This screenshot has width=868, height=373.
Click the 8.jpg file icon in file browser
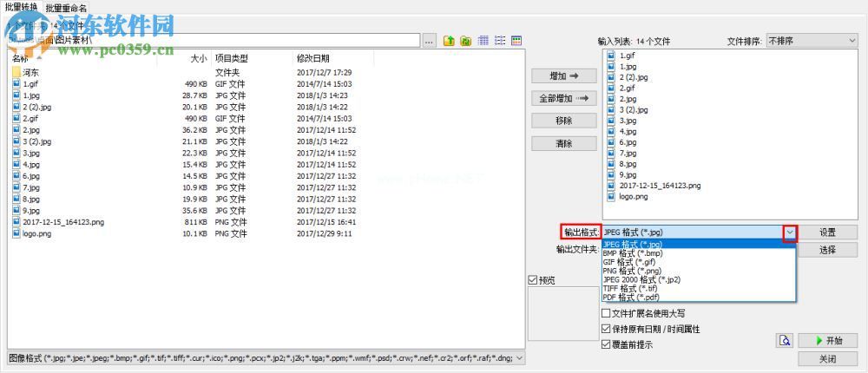pyautogui.click(x=16, y=199)
